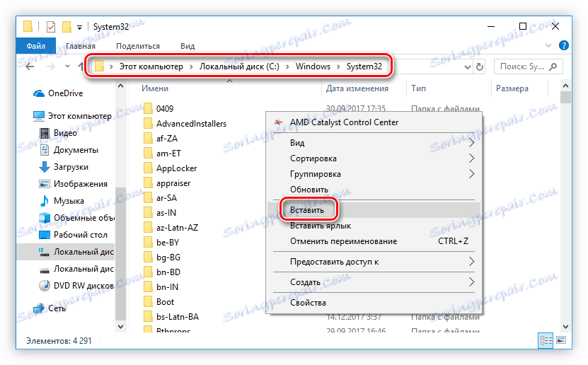Sort by the Тип column header
The image size is (588, 365).
(x=418, y=88)
